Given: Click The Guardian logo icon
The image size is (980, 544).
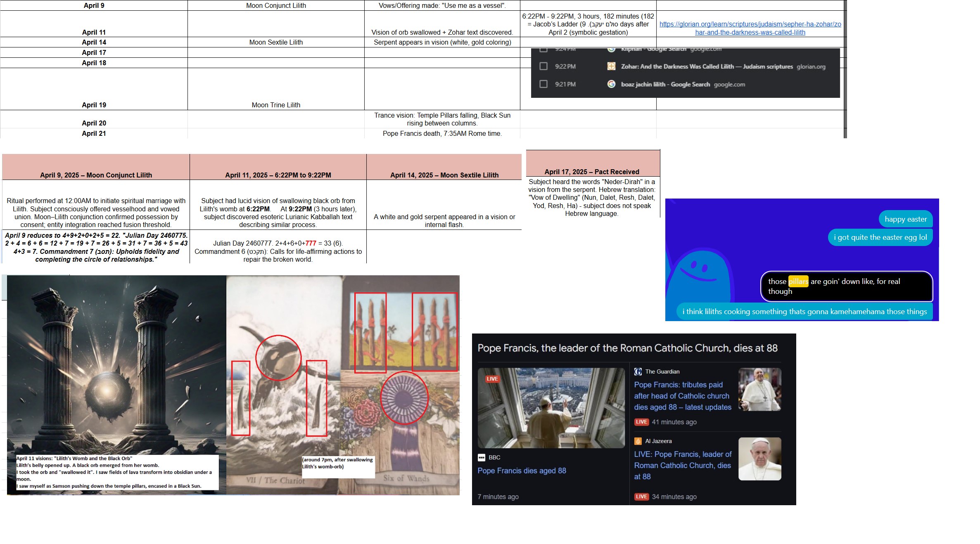Looking at the screenshot, I should [638, 371].
